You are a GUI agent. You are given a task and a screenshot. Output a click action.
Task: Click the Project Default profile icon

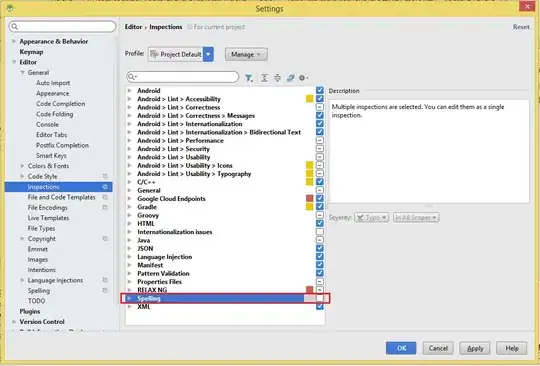pyautogui.click(x=154, y=54)
